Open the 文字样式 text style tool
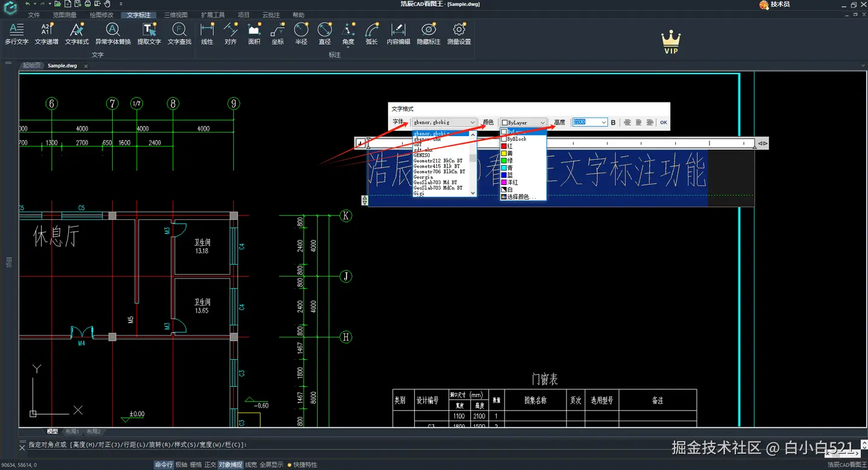 click(x=77, y=34)
